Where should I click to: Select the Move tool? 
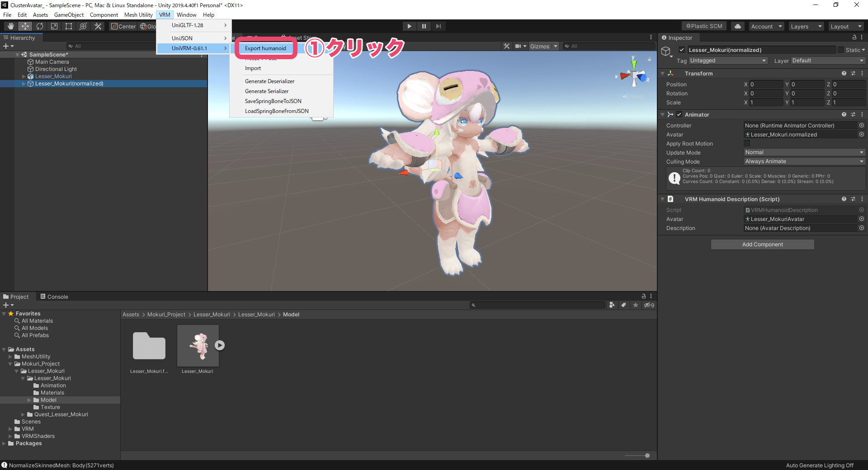25,26
